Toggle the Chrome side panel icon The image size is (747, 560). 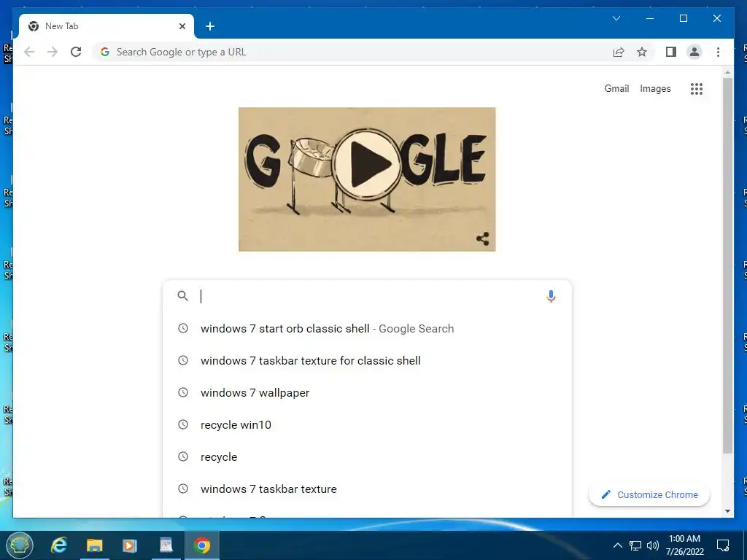(x=671, y=52)
